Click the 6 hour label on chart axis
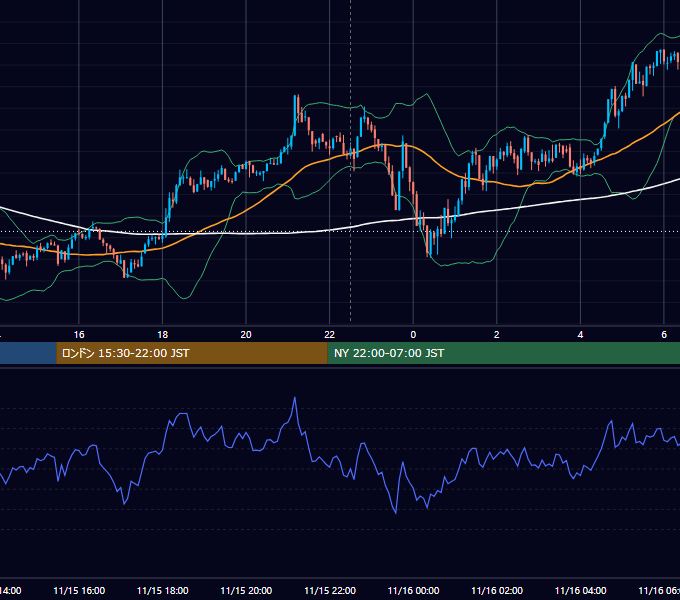Viewport: 680px width, 600px height. click(664, 335)
